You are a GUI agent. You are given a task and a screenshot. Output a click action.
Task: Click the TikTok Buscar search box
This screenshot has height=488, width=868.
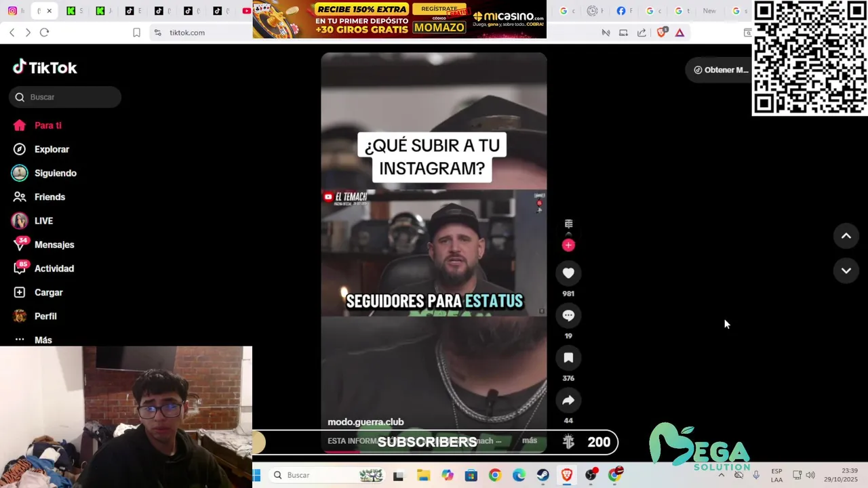pyautogui.click(x=66, y=97)
